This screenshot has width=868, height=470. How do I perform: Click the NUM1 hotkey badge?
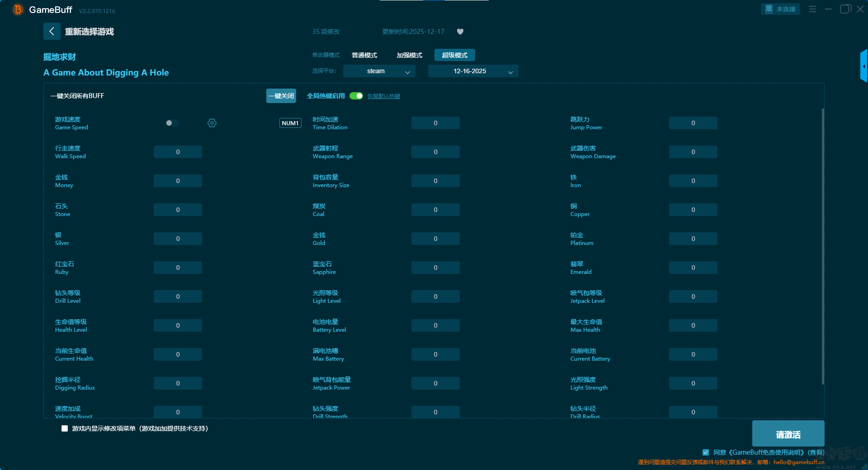[x=290, y=123]
